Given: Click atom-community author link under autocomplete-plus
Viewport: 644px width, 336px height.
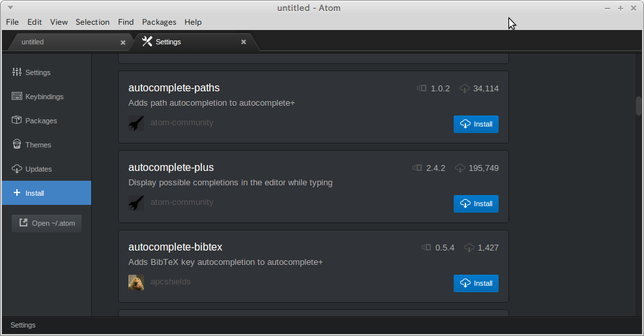Looking at the screenshot, I should click(x=182, y=202).
